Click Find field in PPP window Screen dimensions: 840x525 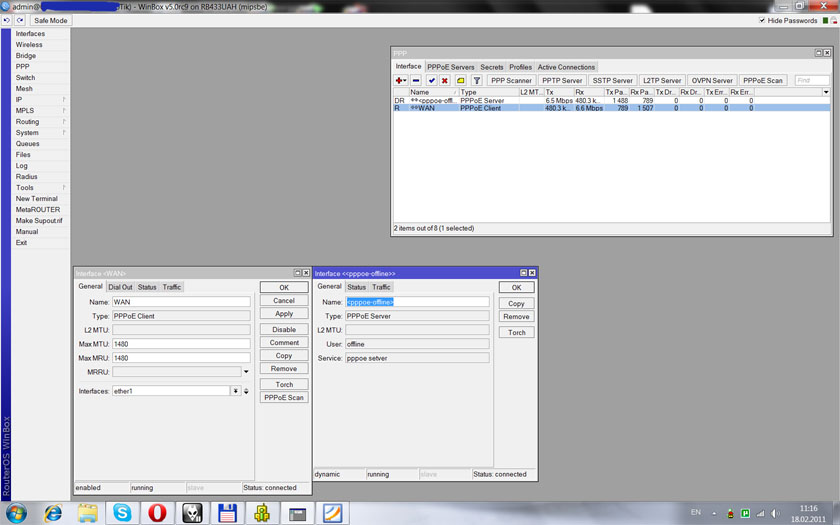pos(812,80)
